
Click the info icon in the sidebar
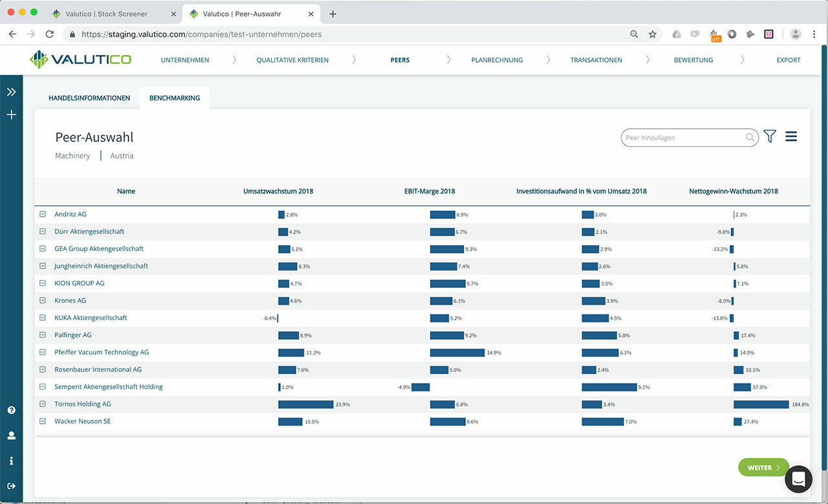[11, 461]
